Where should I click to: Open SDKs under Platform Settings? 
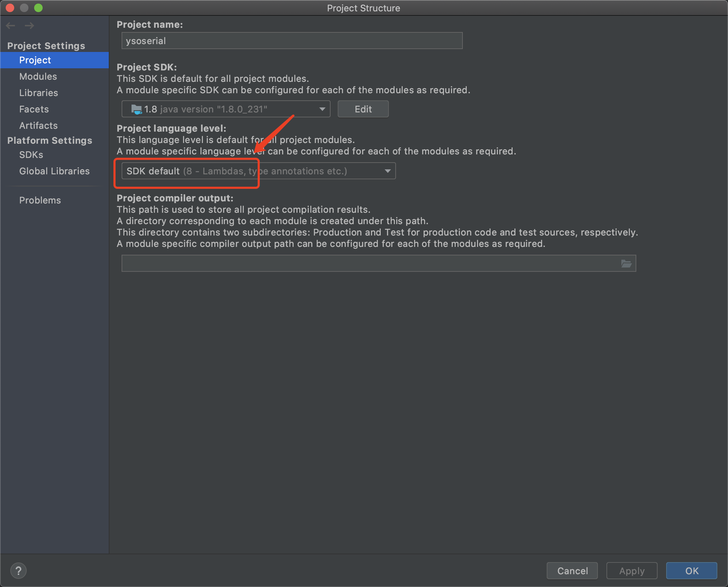[x=31, y=155]
